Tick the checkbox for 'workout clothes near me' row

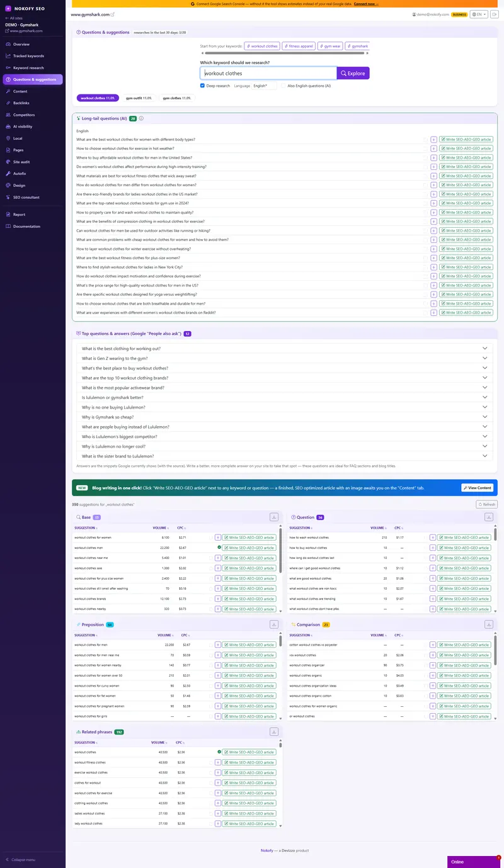pyautogui.click(x=211, y=558)
